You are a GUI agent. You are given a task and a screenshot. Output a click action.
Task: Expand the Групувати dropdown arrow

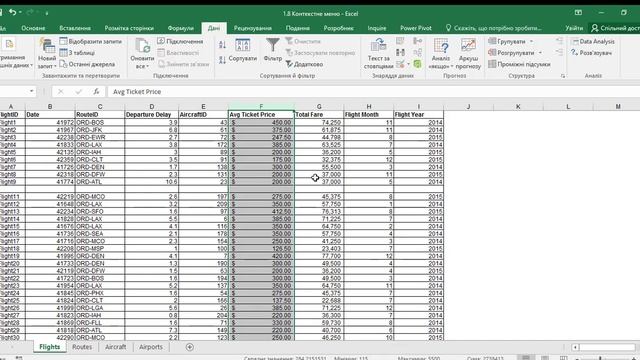coord(531,41)
